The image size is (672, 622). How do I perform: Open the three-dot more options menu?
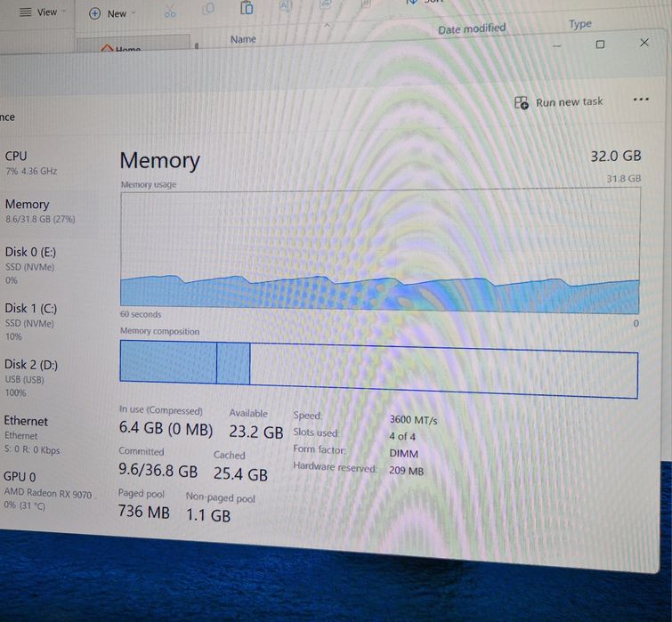pos(641,100)
